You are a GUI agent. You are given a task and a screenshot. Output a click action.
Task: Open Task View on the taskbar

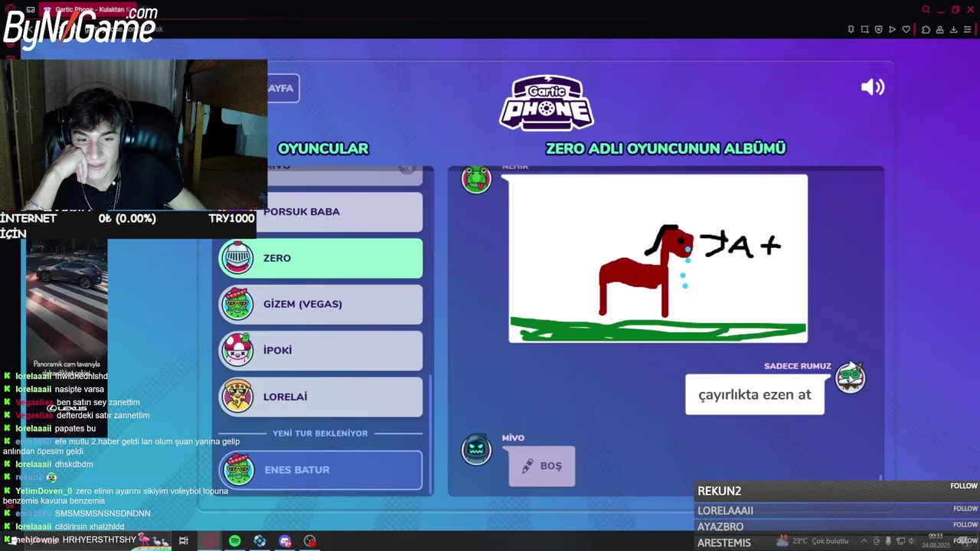point(184,541)
